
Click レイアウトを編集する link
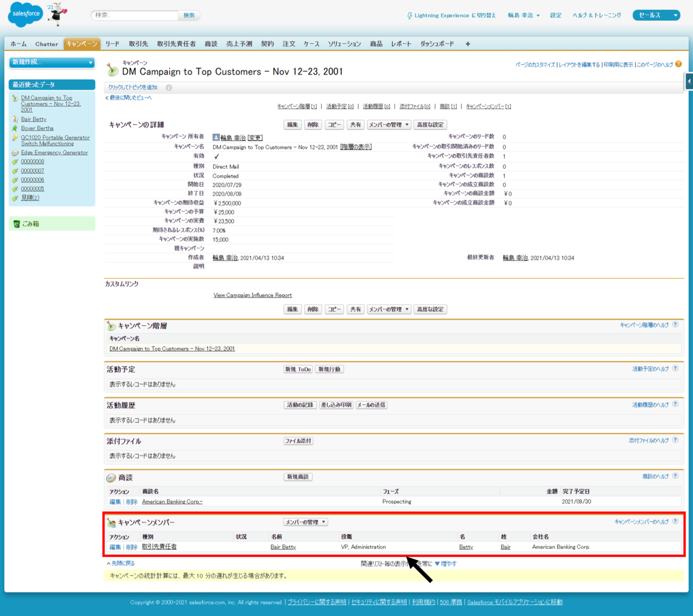579,65
